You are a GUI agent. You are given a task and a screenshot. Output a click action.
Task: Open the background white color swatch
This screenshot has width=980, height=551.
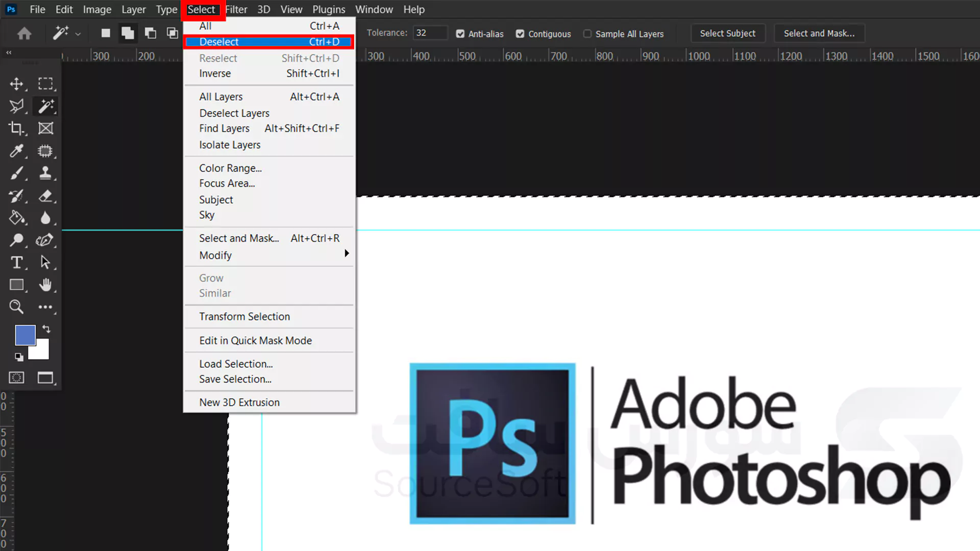[x=42, y=352]
